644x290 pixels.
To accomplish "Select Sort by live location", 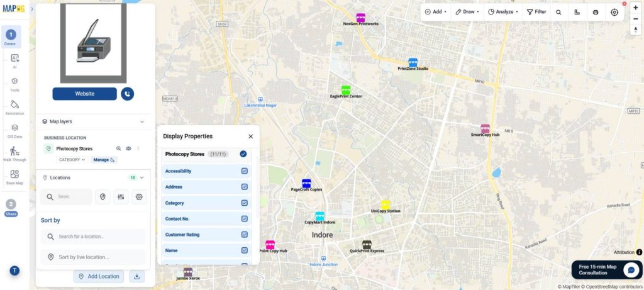I will click(93, 257).
